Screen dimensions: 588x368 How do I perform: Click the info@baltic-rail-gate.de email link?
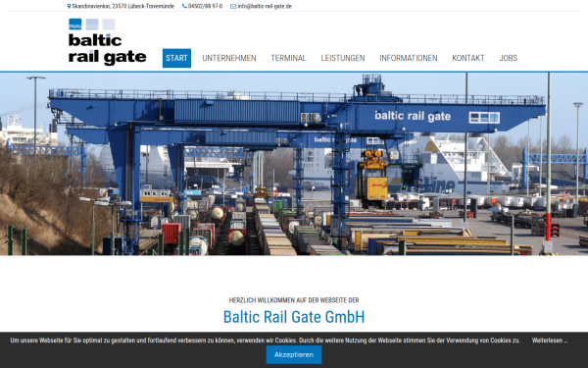pyautogui.click(x=265, y=7)
